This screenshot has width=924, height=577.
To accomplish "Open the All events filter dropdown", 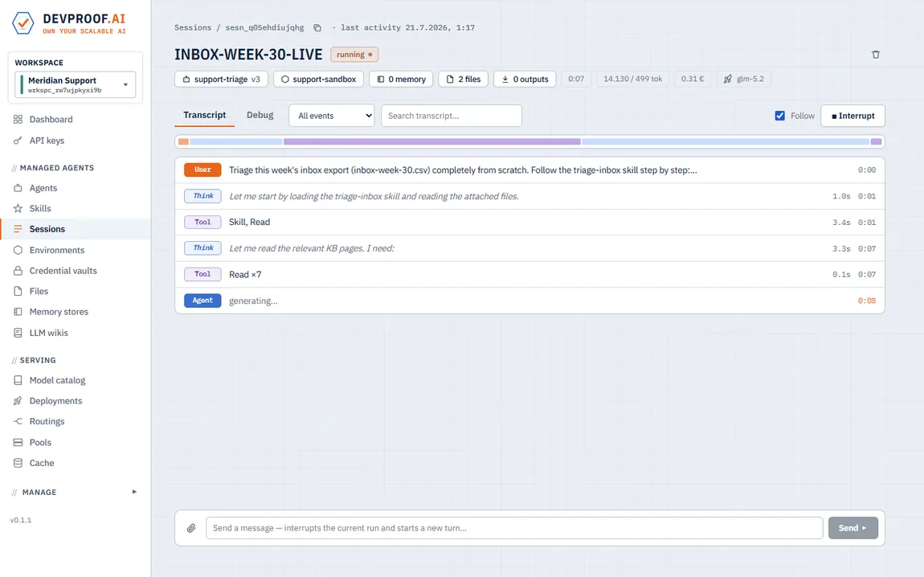I will point(332,116).
